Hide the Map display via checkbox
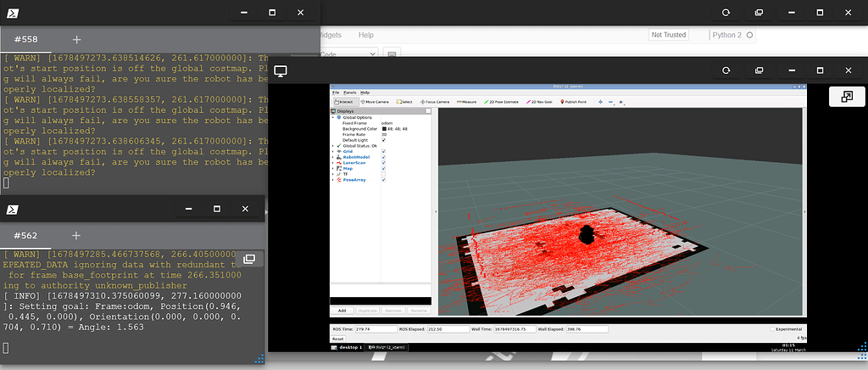 (384, 168)
